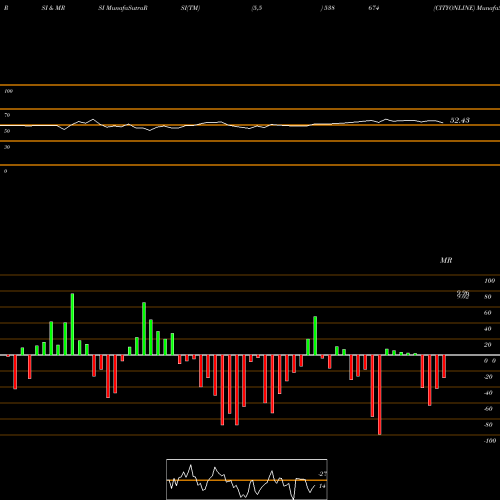This screenshot has width=500, height=500.
Task: Click the MR axis label 100
Action: point(489,281)
